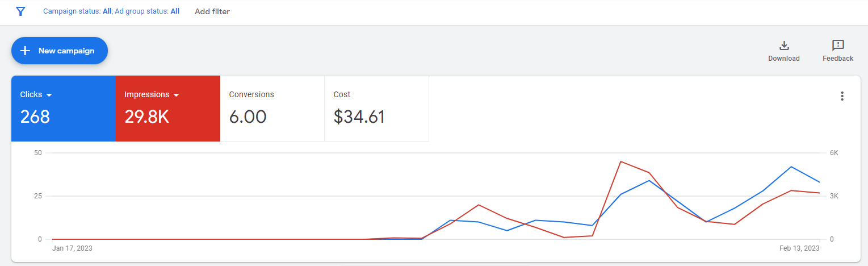
Task: Open the three-dot chart options menu
Action: tap(842, 96)
